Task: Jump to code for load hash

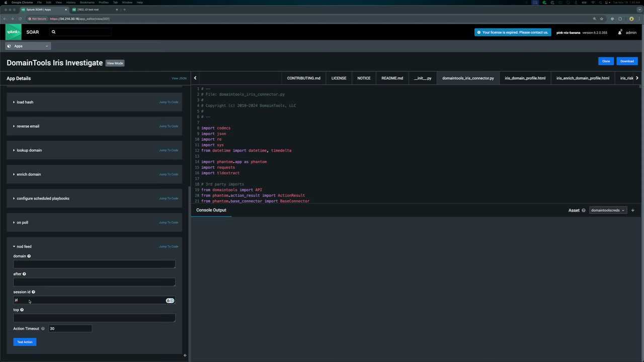Action: [169, 102]
